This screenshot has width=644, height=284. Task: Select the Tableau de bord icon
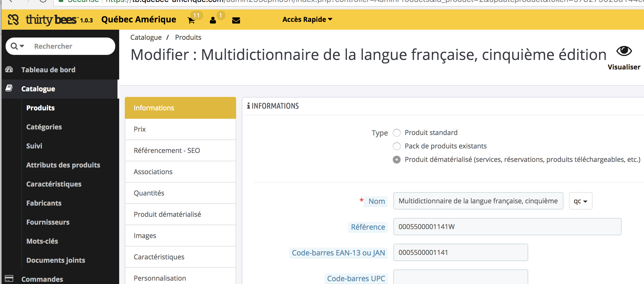pyautogui.click(x=9, y=69)
